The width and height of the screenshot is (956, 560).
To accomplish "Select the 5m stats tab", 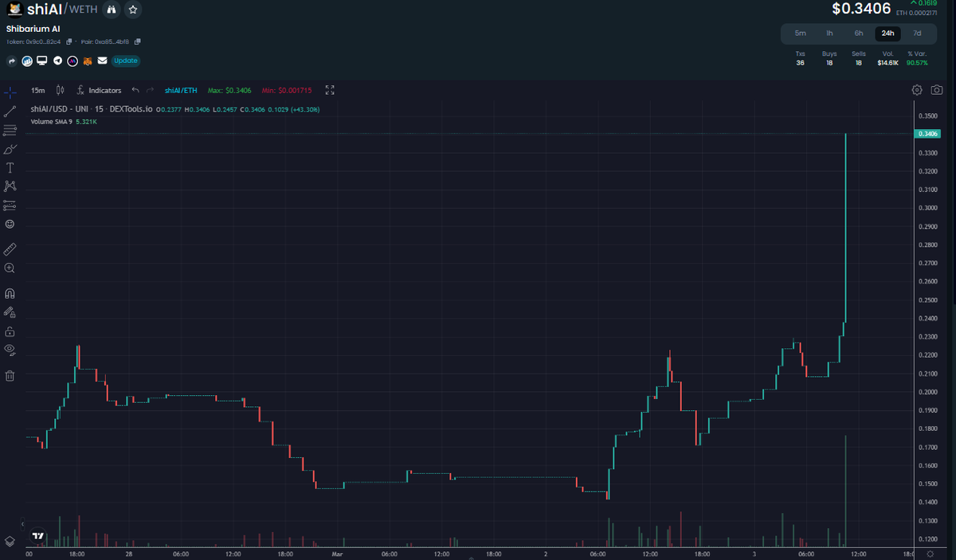I will tap(801, 33).
